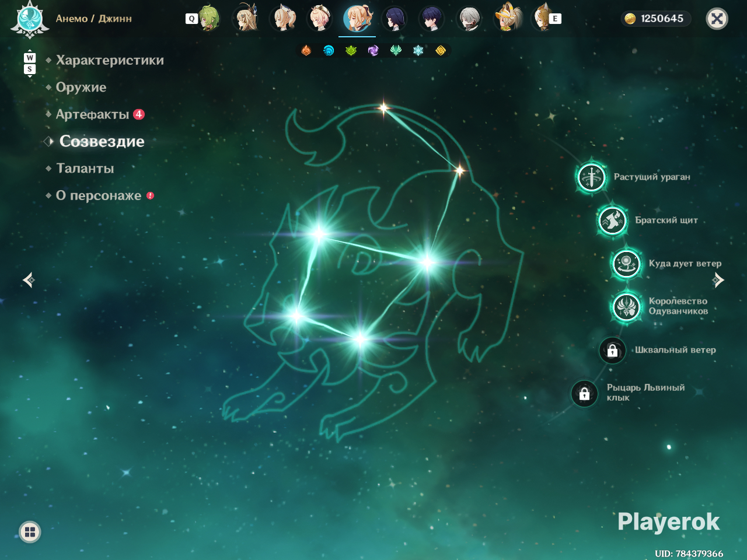Select the green-haired character portrait
Image resolution: width=747 pixels, height=560 pixels.
point(208,18)
